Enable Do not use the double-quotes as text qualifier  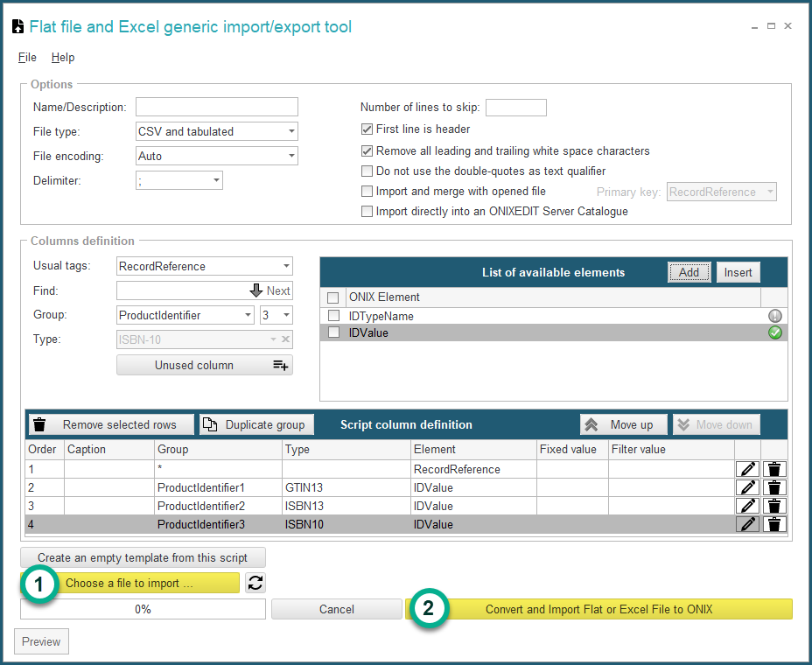click(x=367, y=171)
